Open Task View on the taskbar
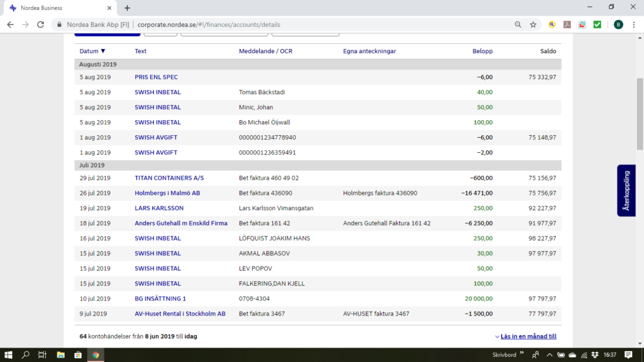The image size is (644, 362). (42, 355)
